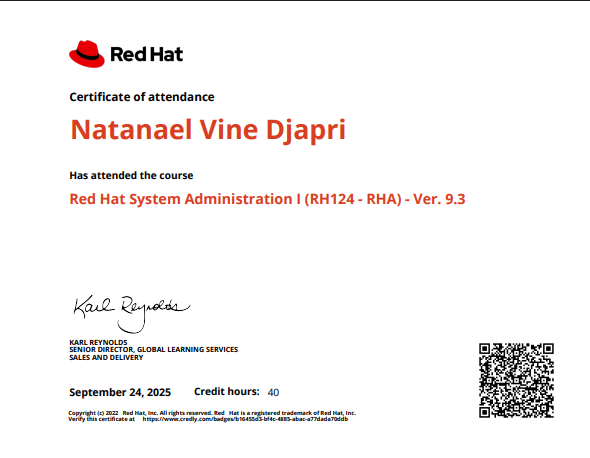Screen dimensions: 590x458
Task: Click the Karl Reynolds handwritten signature
Action: click(132, 314)
